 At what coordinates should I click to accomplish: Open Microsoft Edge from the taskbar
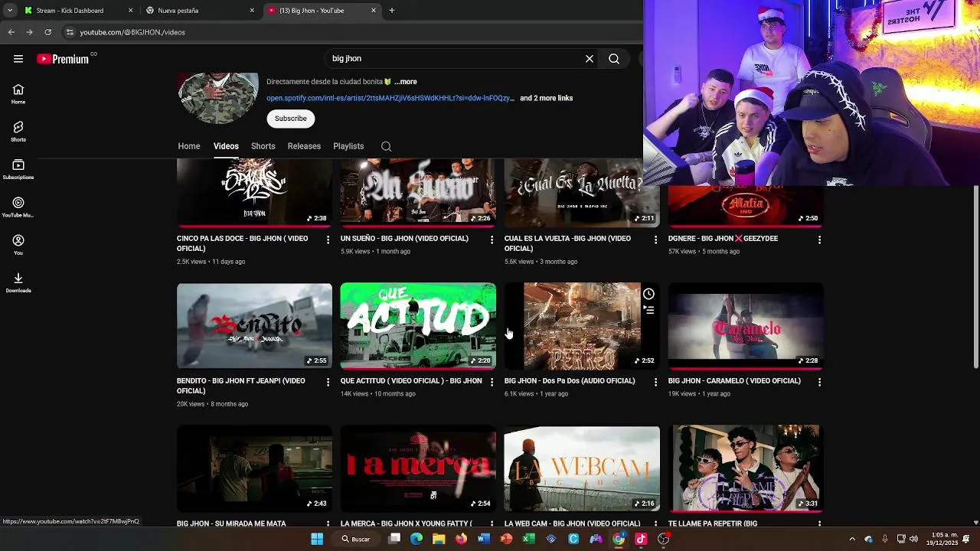click(x=416, y=539)
